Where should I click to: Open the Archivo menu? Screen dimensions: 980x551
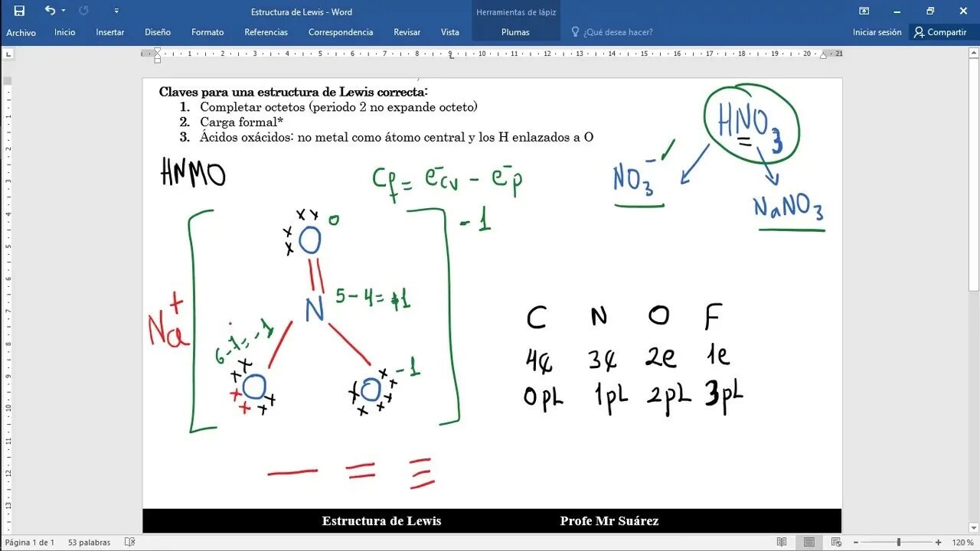(x=21, y=32)
